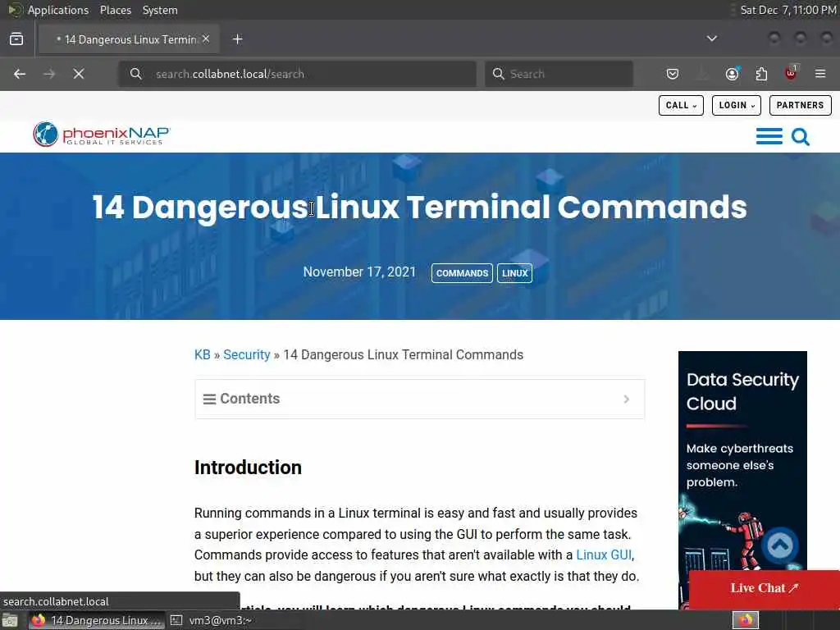Click the scroll-to-top arrow button
840x630 pixels.
point(780,546)
